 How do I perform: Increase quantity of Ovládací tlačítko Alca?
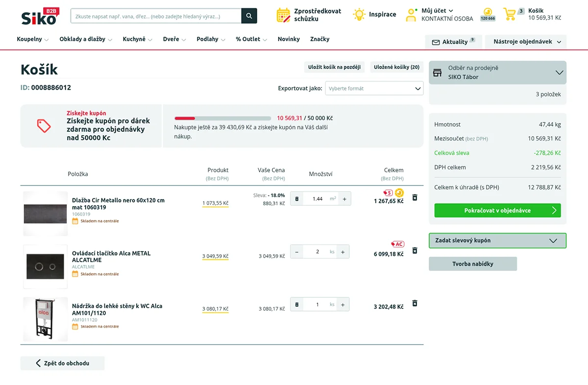[x=343, y=252]
